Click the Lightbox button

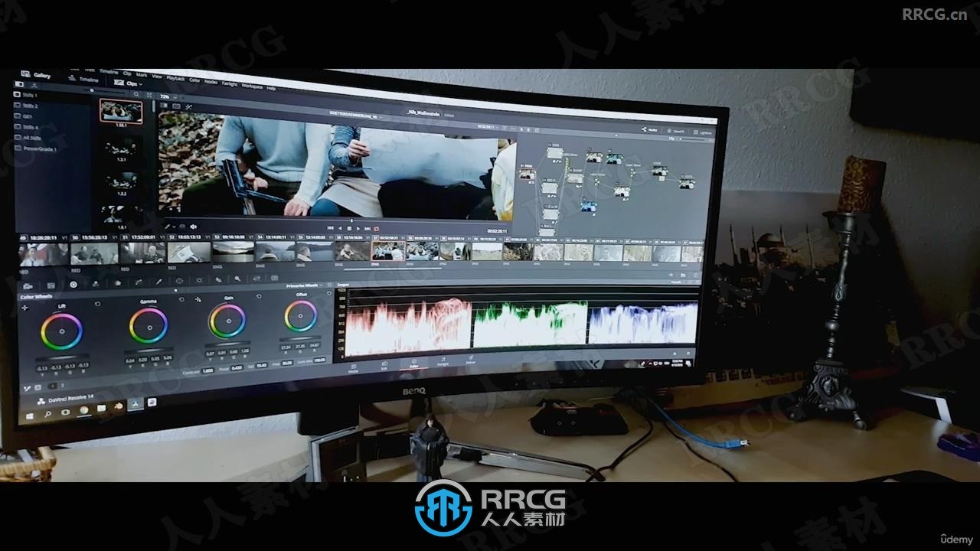tap(703, 132)
